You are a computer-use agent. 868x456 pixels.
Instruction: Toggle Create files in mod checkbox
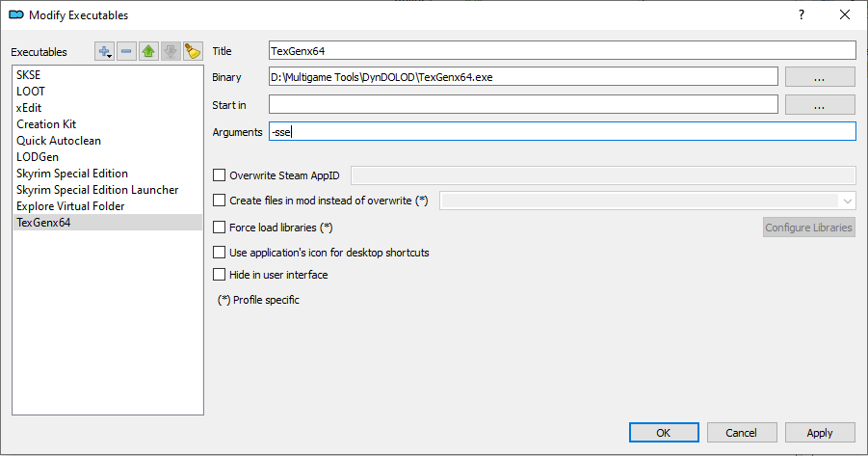tap(220, 201)
